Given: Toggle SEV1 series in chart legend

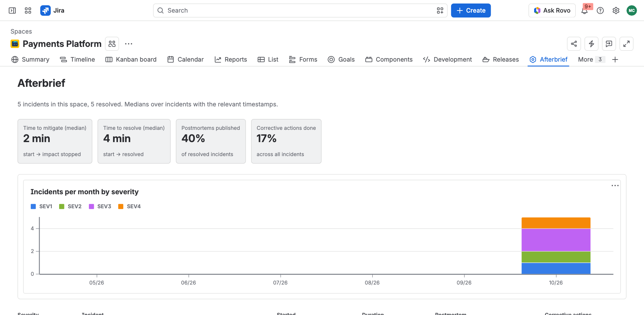Looking at the screenshot, I should [x=42, y=206].
